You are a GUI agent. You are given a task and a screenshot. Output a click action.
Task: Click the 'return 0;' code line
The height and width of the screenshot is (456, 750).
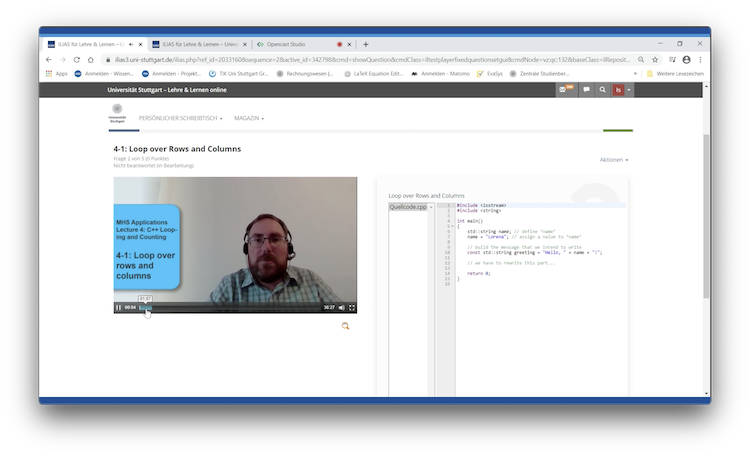click(478, 274)
